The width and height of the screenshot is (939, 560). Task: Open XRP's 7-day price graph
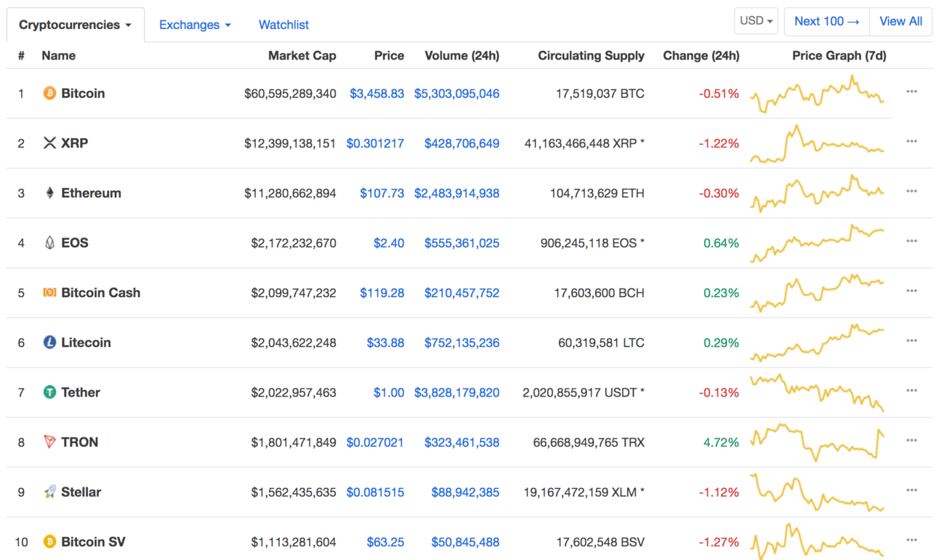pyautogui.click(x=818, y=144)
